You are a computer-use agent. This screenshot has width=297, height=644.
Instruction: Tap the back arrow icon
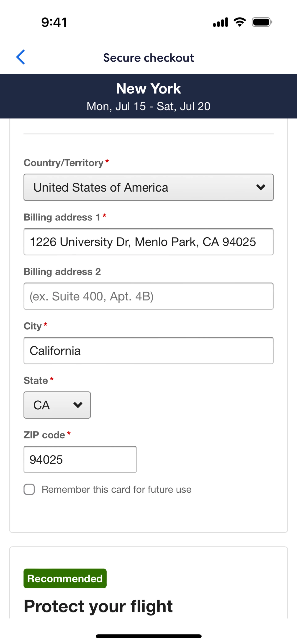[x=21, y=57]
